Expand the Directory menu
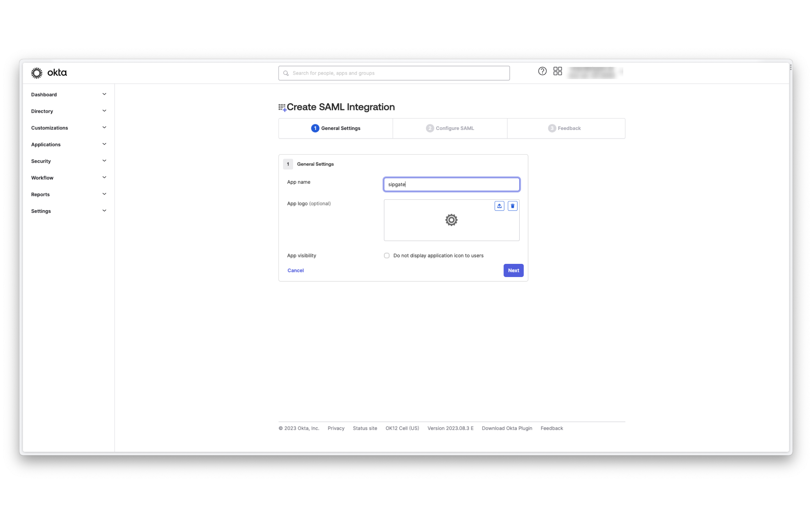 click(68, 111)
